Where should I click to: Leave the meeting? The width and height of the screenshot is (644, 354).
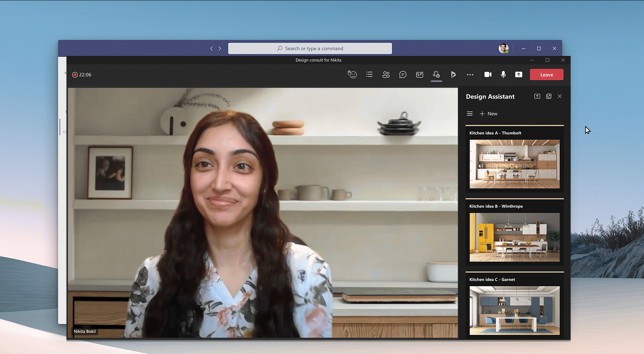(546, 75)
